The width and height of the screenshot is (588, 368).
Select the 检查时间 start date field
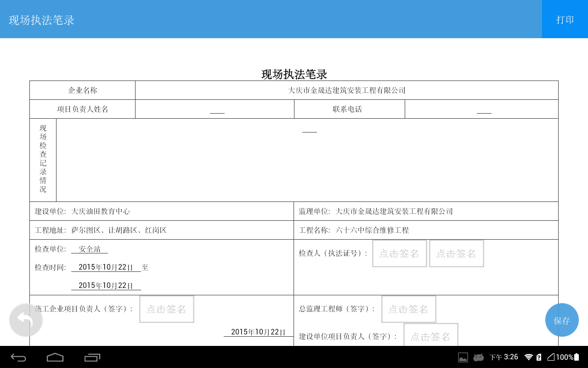(106, 267)
